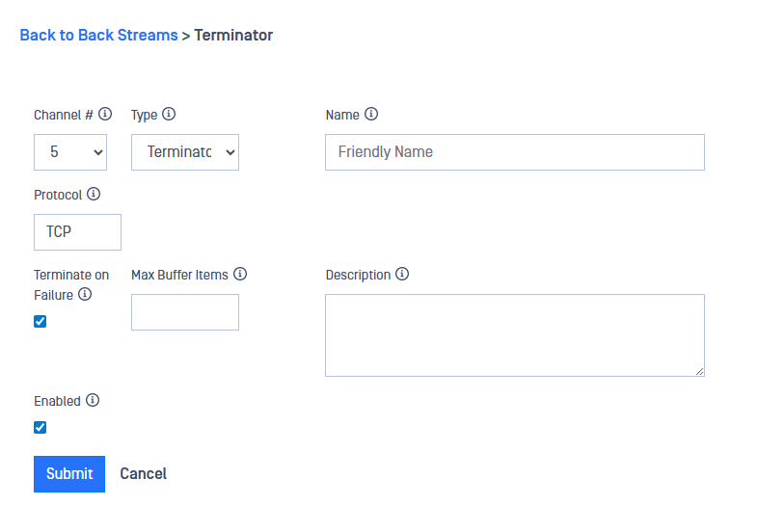Expand the Type dropdown
The width and height of the screenshot is (758, 532).
[x=185, y=152]
